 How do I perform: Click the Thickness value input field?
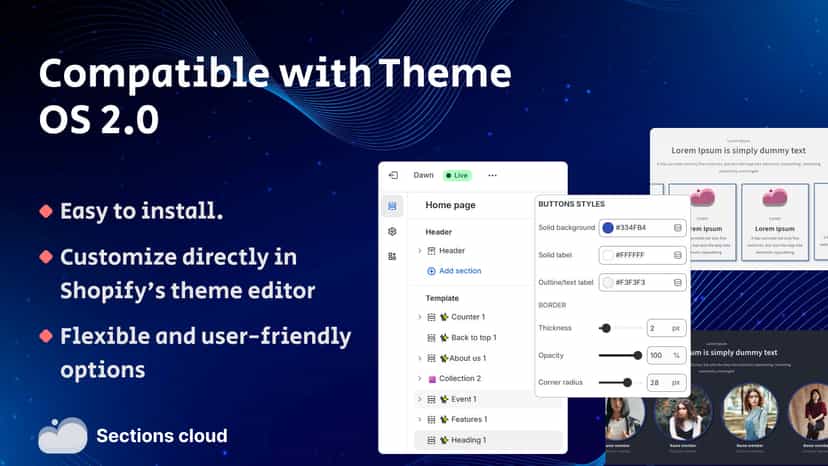tap(666, 328)
